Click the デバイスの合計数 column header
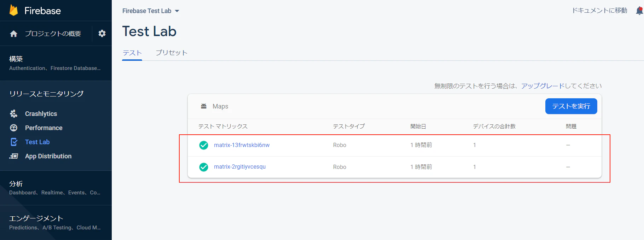Image resolution: width=644 pixels, height=240 pixels. coord(494,126)
